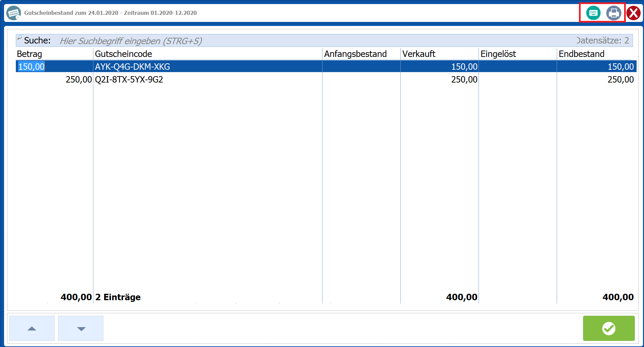644x347 pixels.
Task: Click the Gutscheincode column header
Action: pos(123,54)
